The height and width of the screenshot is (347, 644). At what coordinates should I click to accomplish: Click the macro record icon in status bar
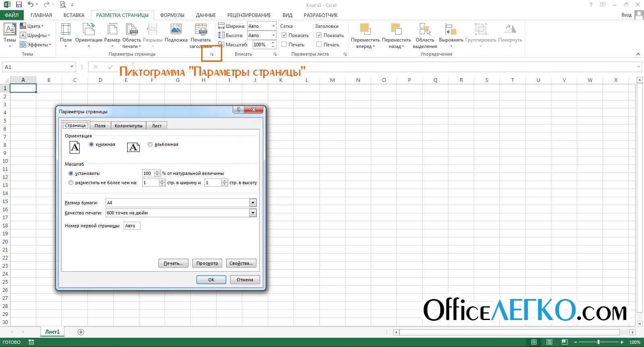click(31, 342)
